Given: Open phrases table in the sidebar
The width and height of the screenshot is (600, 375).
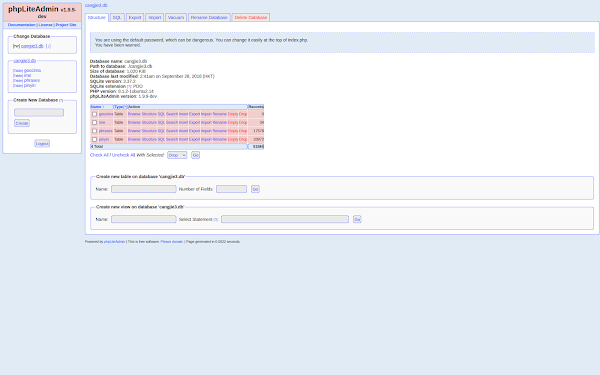Looking at the screenshot, I should (x=32, y=80).
